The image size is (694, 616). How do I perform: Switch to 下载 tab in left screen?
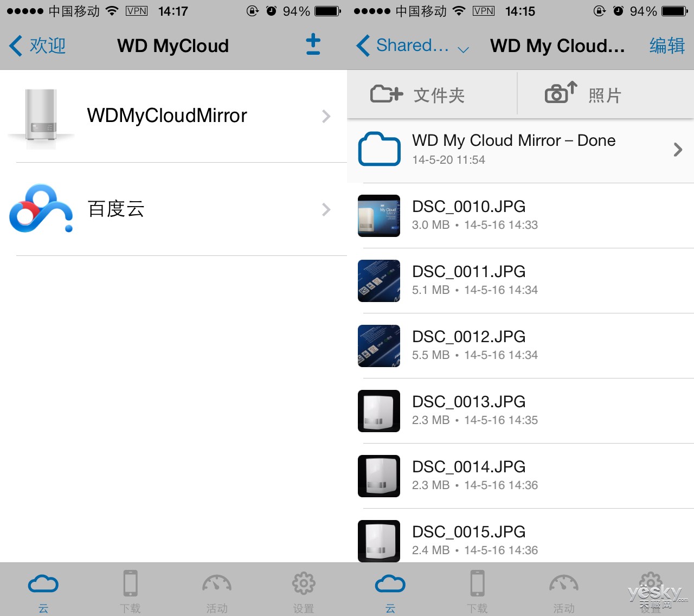click(x=130, y=592)
